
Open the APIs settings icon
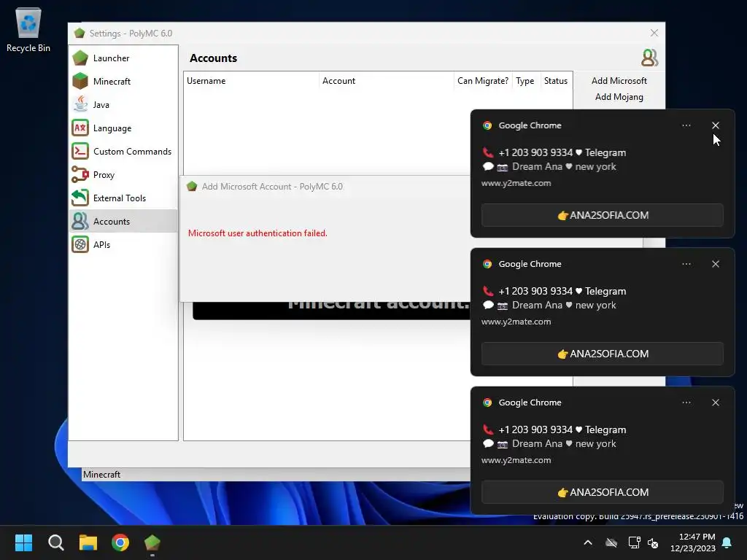coord(80,245)
